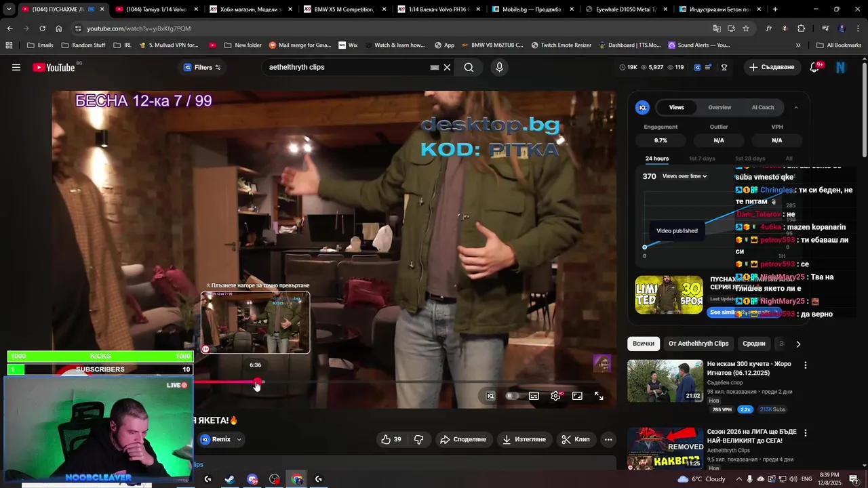This screenshot has height=488, width=868.
Task: Open options for 'Не искам 300 кучета' video
Action: pyautogui.click(x=806, y=365)
